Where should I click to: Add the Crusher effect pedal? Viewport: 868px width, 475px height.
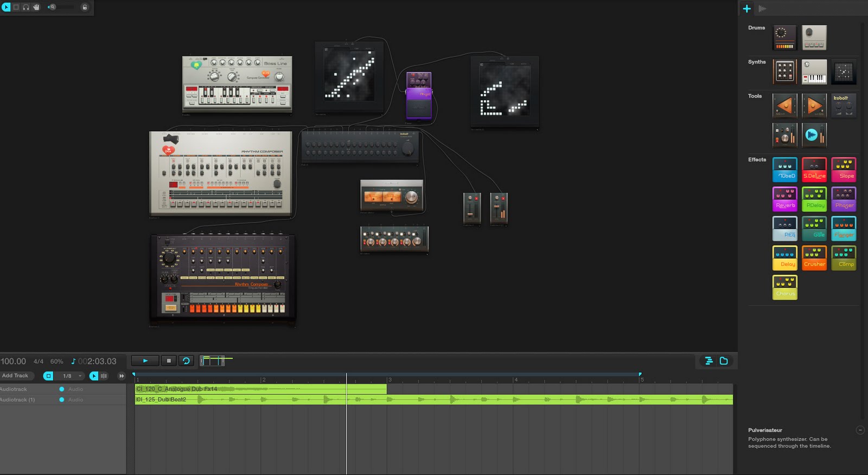coord(814,258)
